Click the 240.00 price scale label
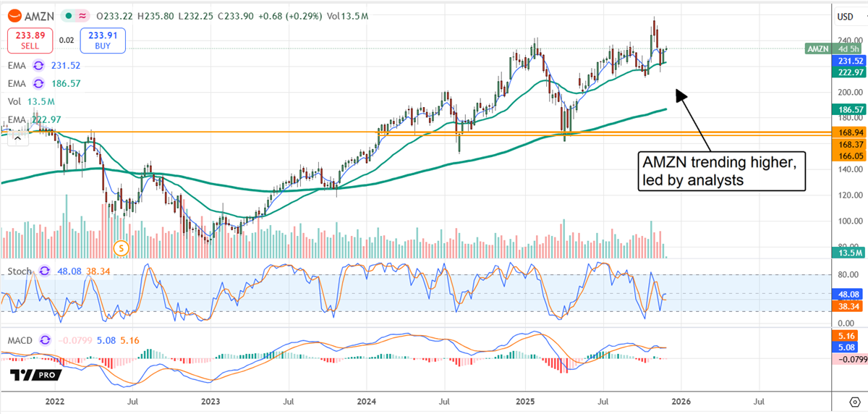 coord(849,41)
